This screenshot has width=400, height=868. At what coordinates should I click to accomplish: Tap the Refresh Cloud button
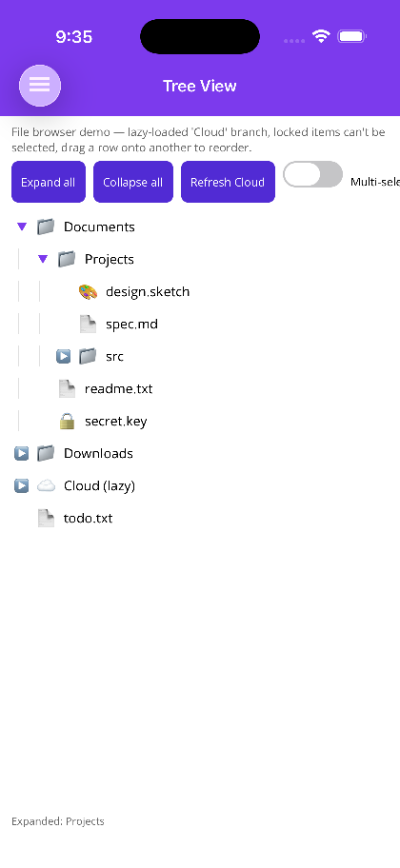click(228, 182)
